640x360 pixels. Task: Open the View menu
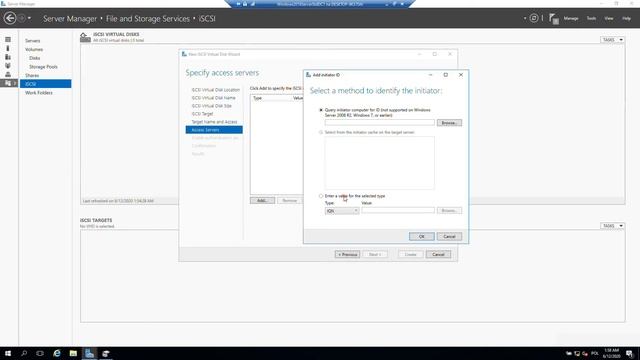[x=609, y=18]
